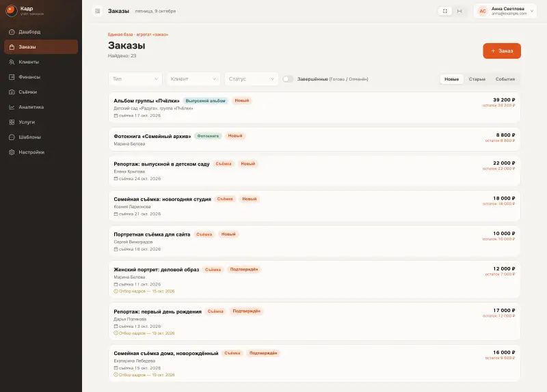Open order Женский портрет: деловой образ
Image resolution: width=547 pixels, height=392 pixels.
point(315,279)
